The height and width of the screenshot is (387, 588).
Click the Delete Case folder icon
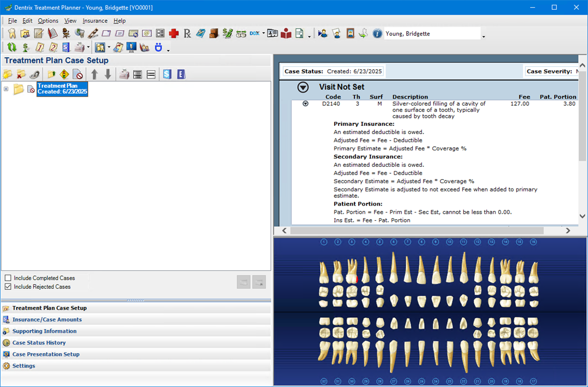(x=21, y=75)
